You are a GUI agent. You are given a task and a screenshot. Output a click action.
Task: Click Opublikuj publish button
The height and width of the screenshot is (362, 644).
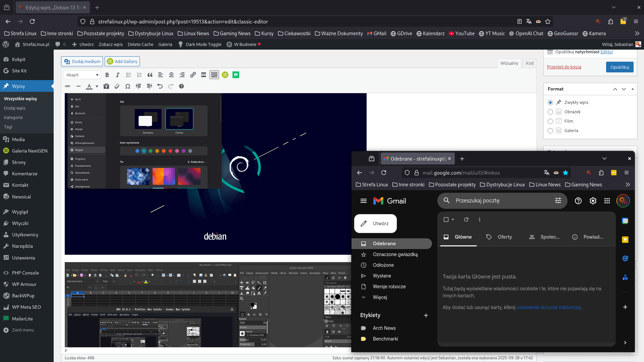[x=620, y=67]
